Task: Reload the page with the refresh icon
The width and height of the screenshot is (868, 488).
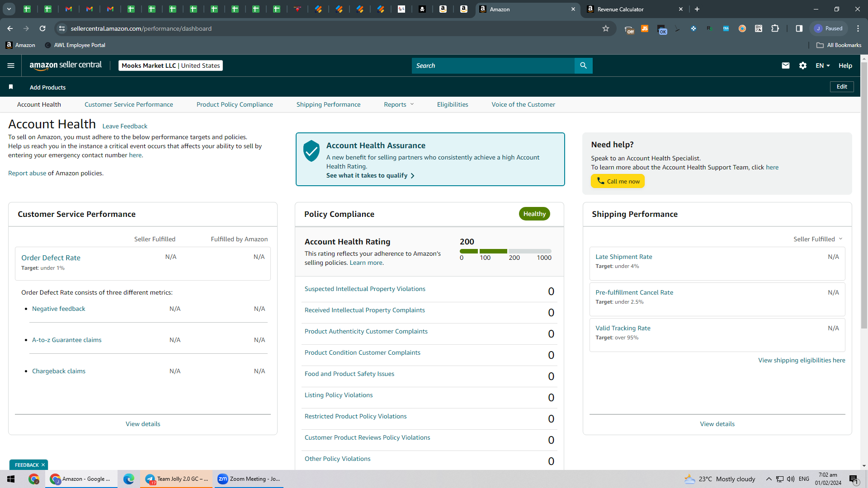Action: tap(42, 28)
